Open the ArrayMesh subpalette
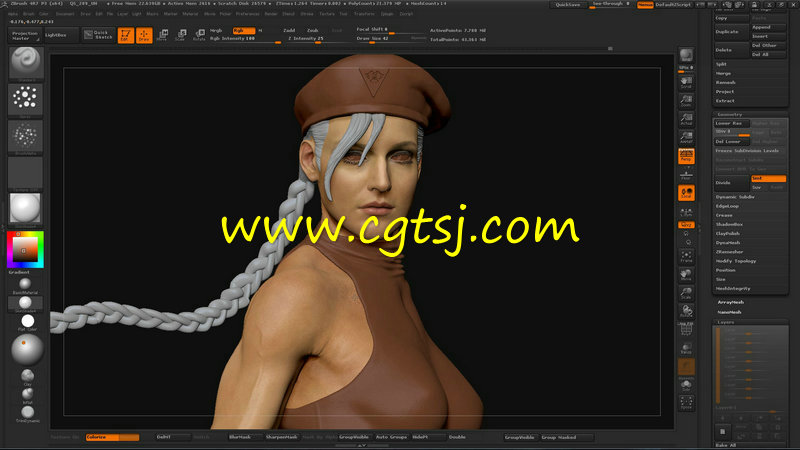This screenshot has width=800, height=450. tap(731, 302)
